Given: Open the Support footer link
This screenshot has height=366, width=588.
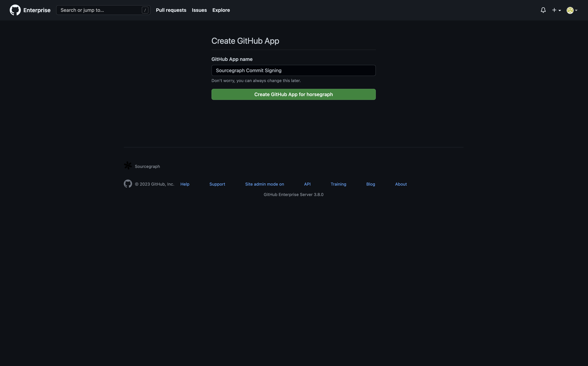Looking at the screenshot, I should (x=217, y=184).
